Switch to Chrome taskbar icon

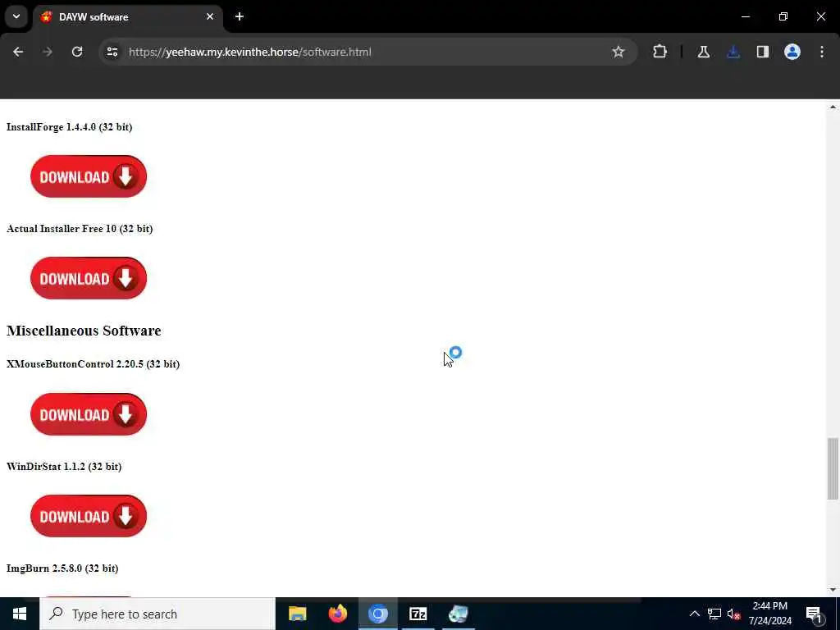coord(377,614)
